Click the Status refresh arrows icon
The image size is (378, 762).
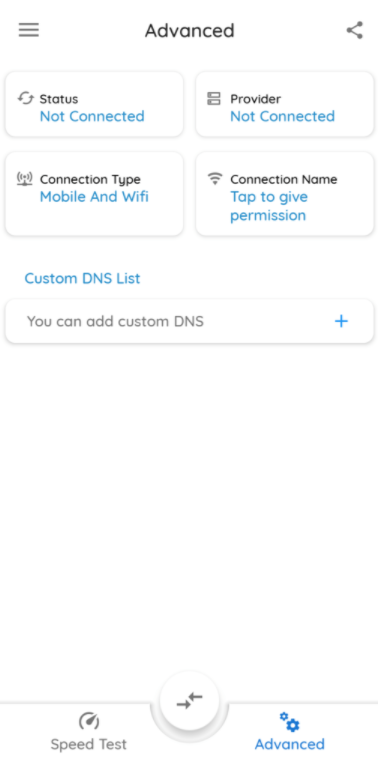point(25,98)
